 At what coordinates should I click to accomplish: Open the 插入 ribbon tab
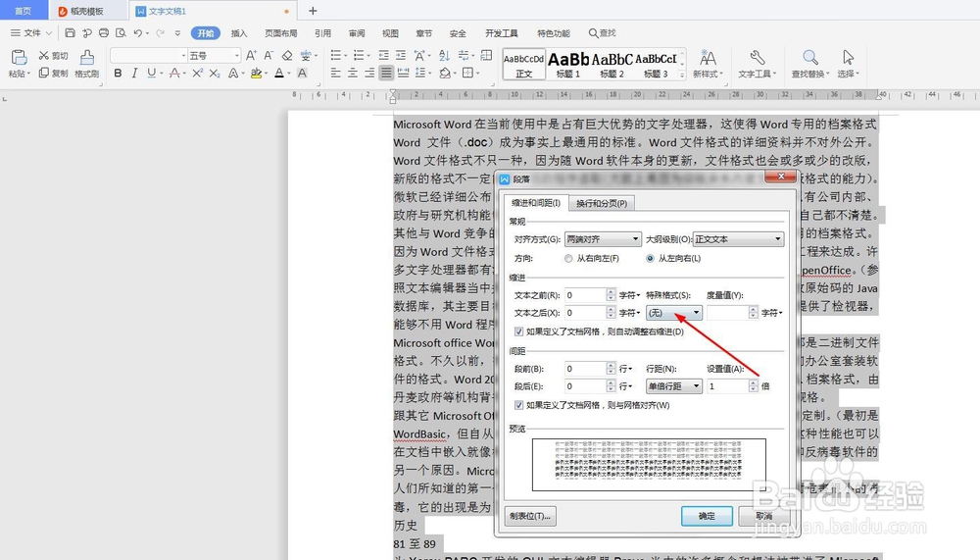(239, 33)
